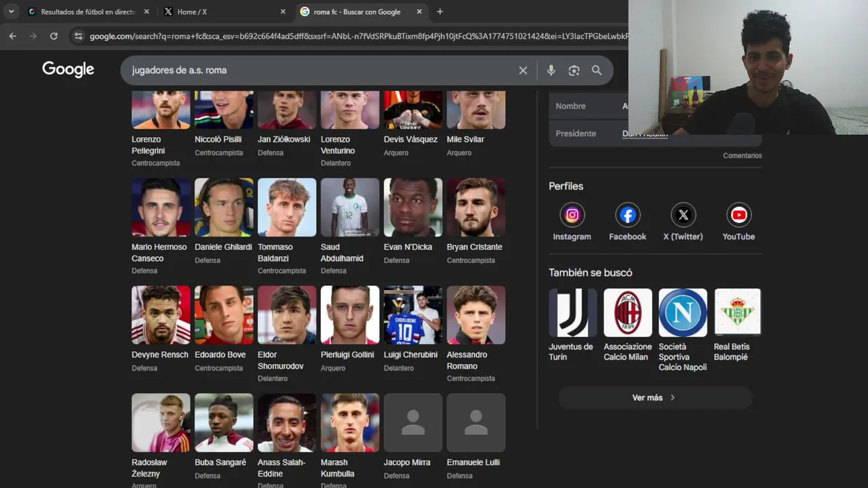Select Saud Abdulhamid photo
The image size is (868, 488).
coord(350,207)
